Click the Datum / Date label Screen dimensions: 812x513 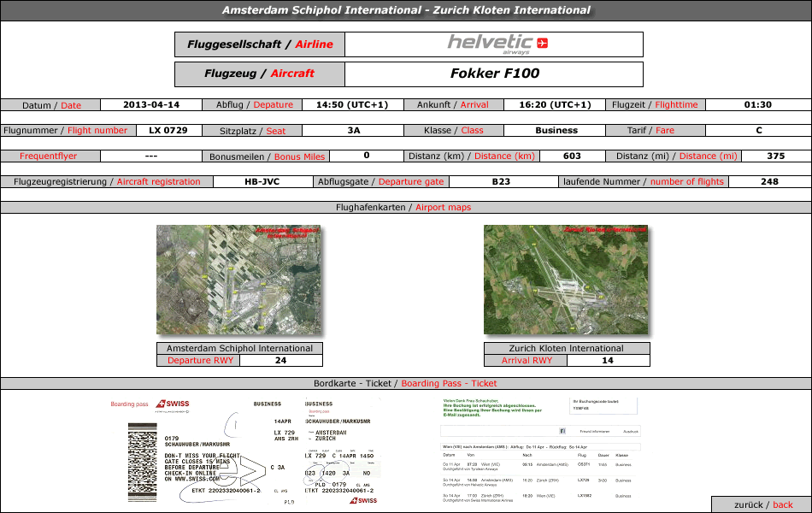[51, 105]
